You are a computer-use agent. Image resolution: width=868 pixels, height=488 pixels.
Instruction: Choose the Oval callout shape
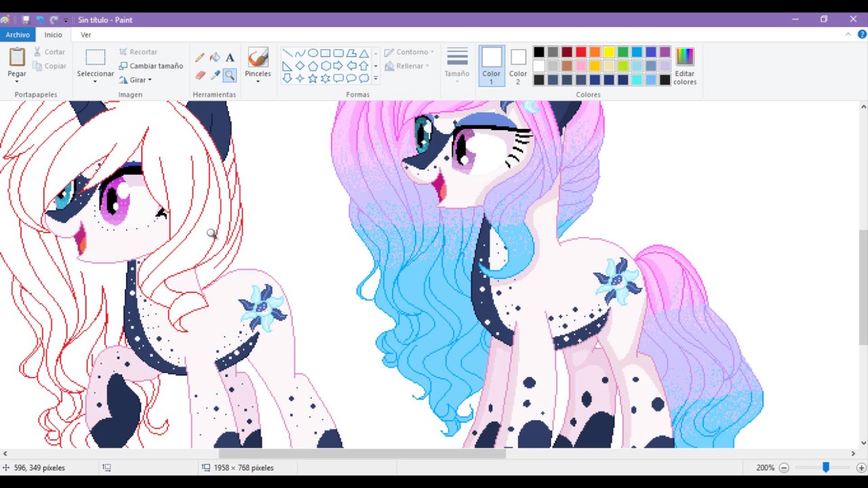tap(351, 79)
